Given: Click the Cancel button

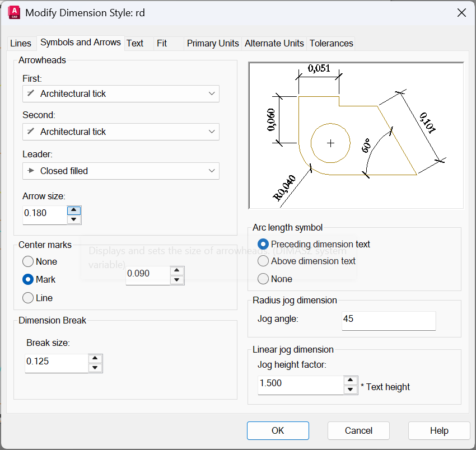Looking at the screenshot, I should [358, 430].
